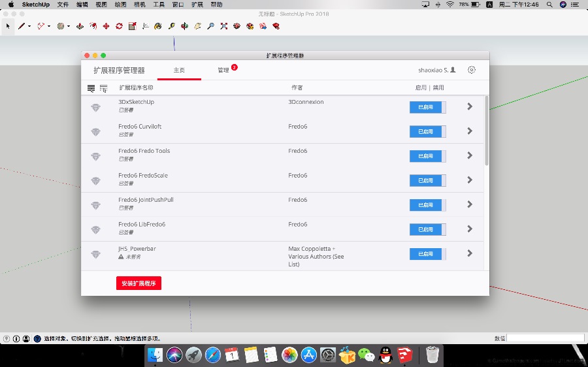
Task: Open Arc tool dropdown arrow
Action: pyautogui.click(x=49, y=26)
